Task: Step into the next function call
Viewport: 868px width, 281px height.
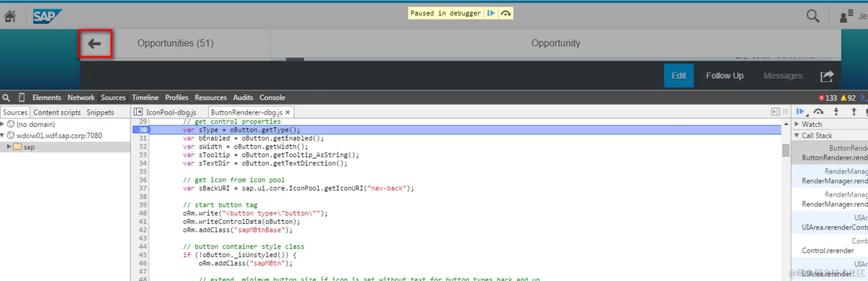Action: [836, 112]
